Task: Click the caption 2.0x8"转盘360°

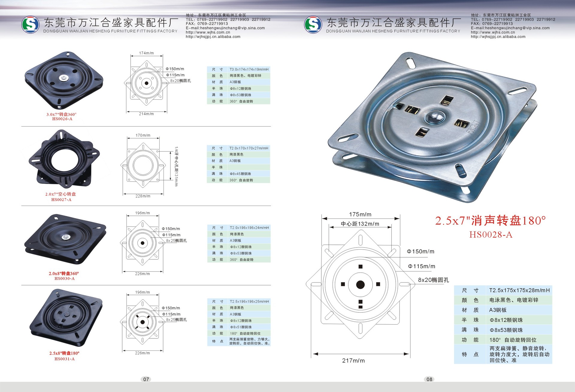Action: pyautogui.click(x=64, y=274)
